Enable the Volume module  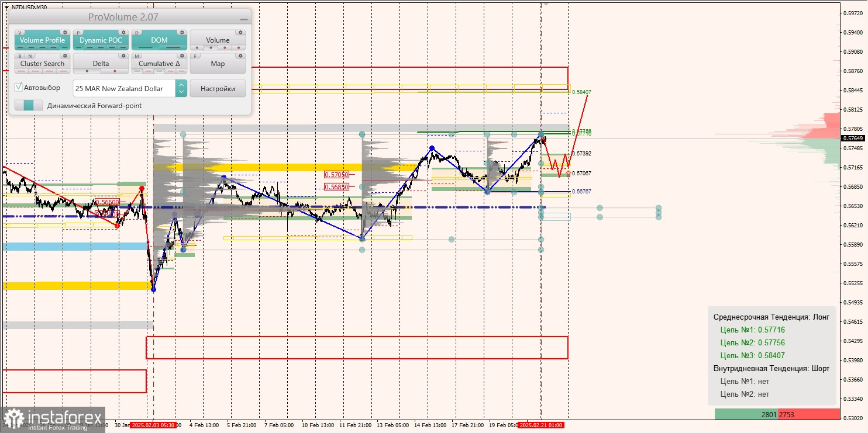point(218,40)
